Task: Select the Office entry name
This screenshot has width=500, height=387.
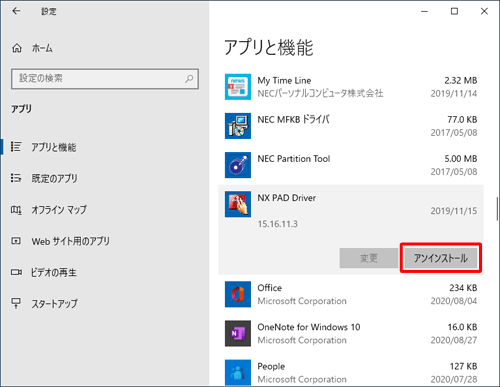Action: tap(269, 288)
